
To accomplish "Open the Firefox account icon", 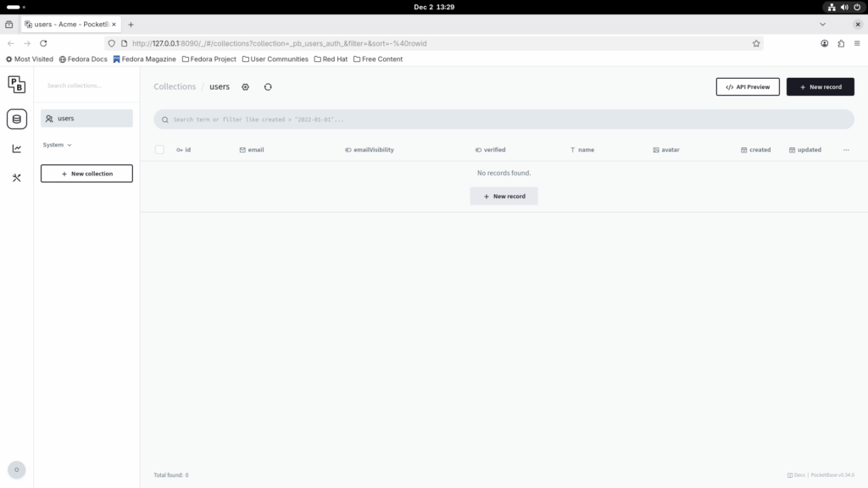I will [824, 43].
